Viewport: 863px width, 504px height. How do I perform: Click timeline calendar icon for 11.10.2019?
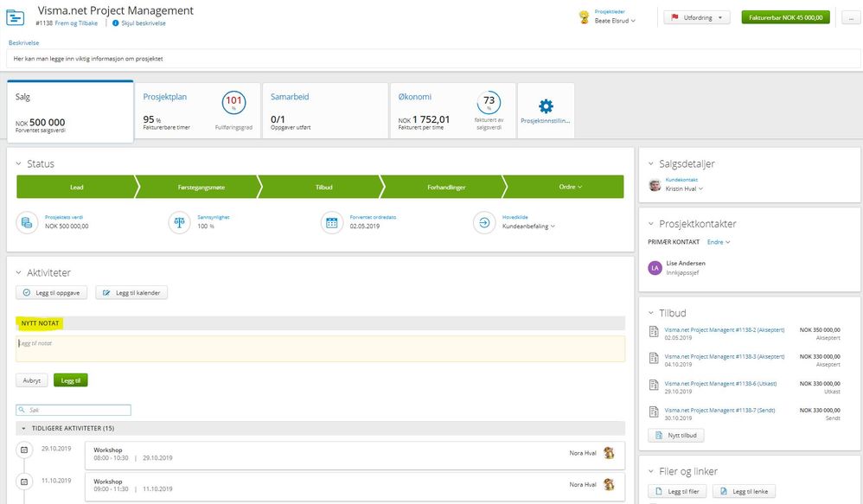point(24,482)
